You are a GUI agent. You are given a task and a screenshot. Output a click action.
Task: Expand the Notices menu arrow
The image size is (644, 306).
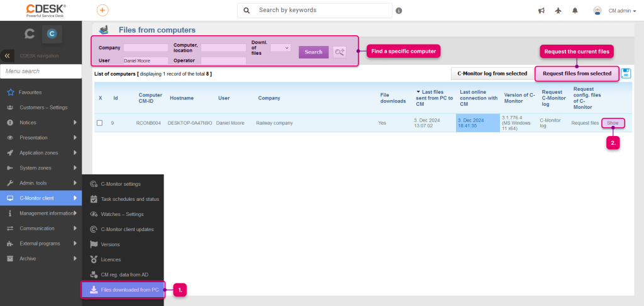[75, 123]
